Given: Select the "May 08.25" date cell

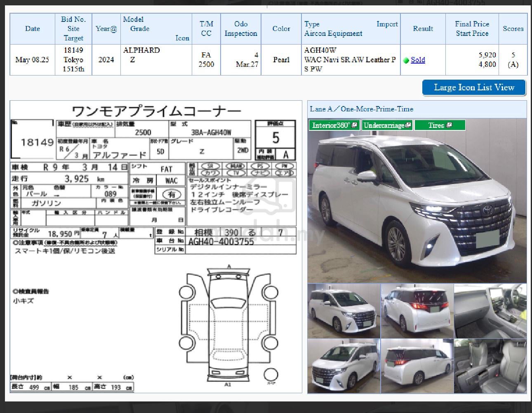Looking at the screenshot, I should click(x=33, y=60).
